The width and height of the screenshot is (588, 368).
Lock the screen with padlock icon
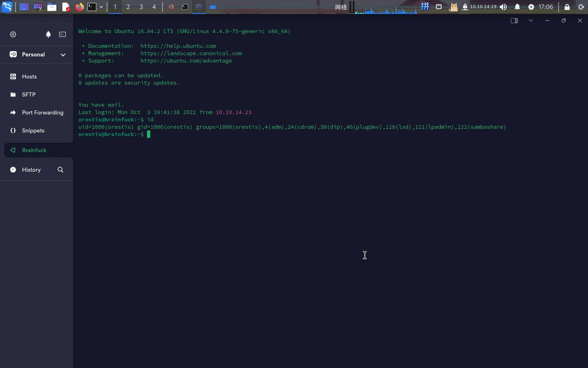point(567,7)
